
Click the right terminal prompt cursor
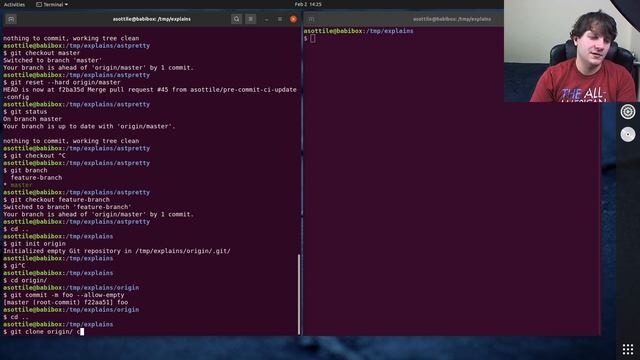click(x=313, y=38)
